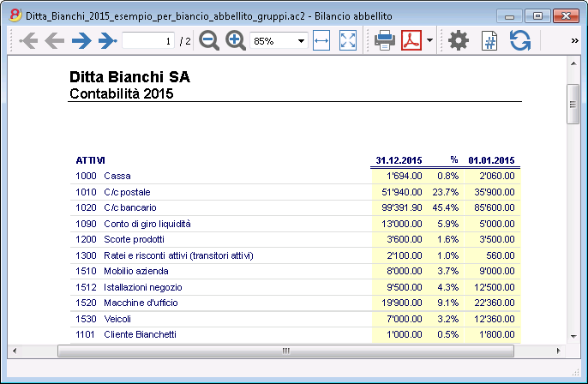
Task: Close the Bilancio abbellito window
Action: point(566,16)
